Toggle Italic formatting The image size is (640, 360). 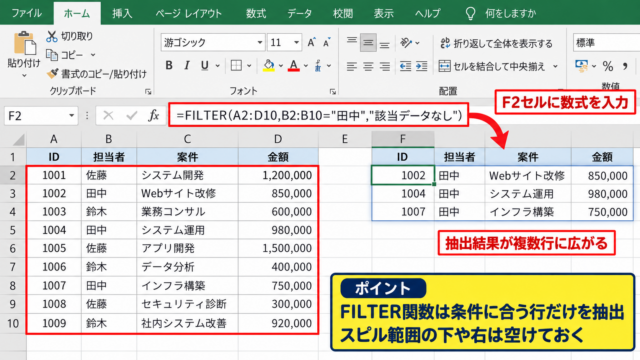pos(187,65)
